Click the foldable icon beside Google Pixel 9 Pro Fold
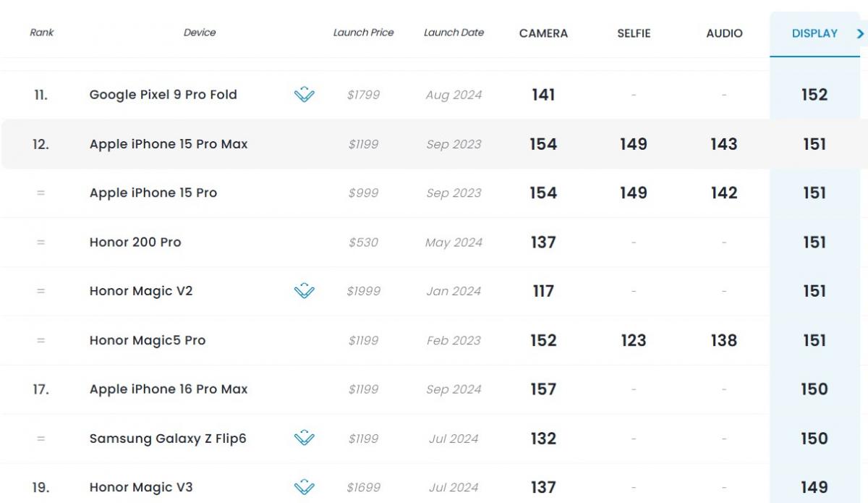 point(305,95)
